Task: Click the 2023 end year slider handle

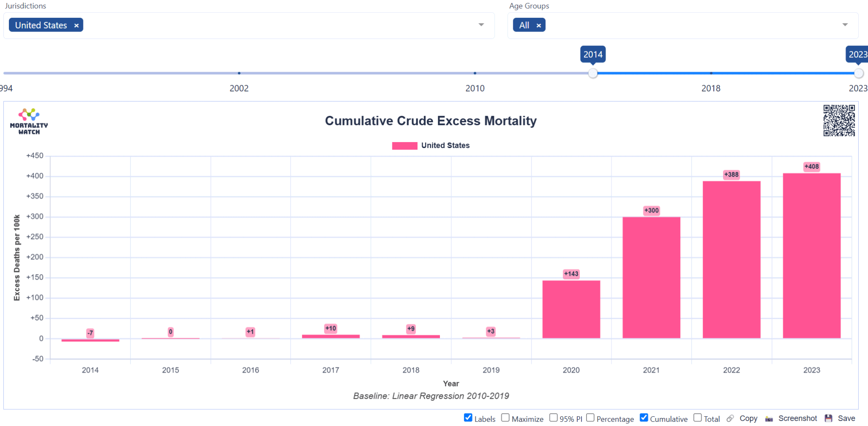Action: (x=859, y=73)
